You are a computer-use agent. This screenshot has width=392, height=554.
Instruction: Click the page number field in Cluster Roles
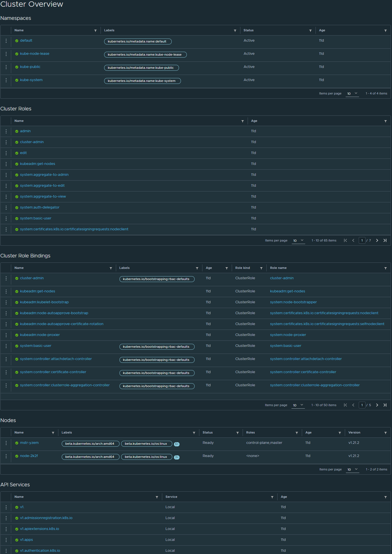coord(362,240)
